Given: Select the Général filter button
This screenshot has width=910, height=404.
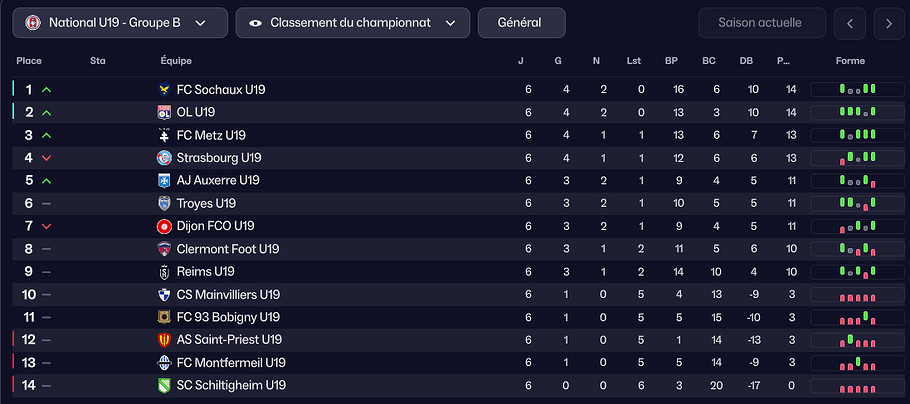Looking at the screenshot, I should 521,22.
